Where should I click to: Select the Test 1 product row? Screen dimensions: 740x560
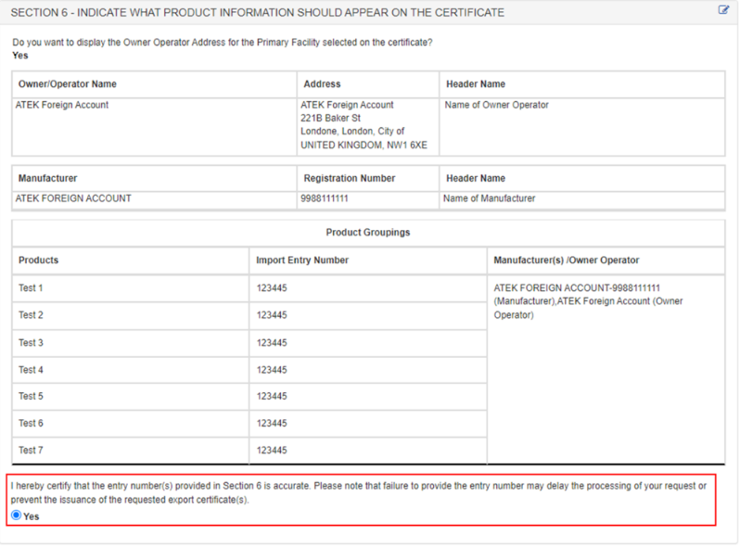[32, 288]
